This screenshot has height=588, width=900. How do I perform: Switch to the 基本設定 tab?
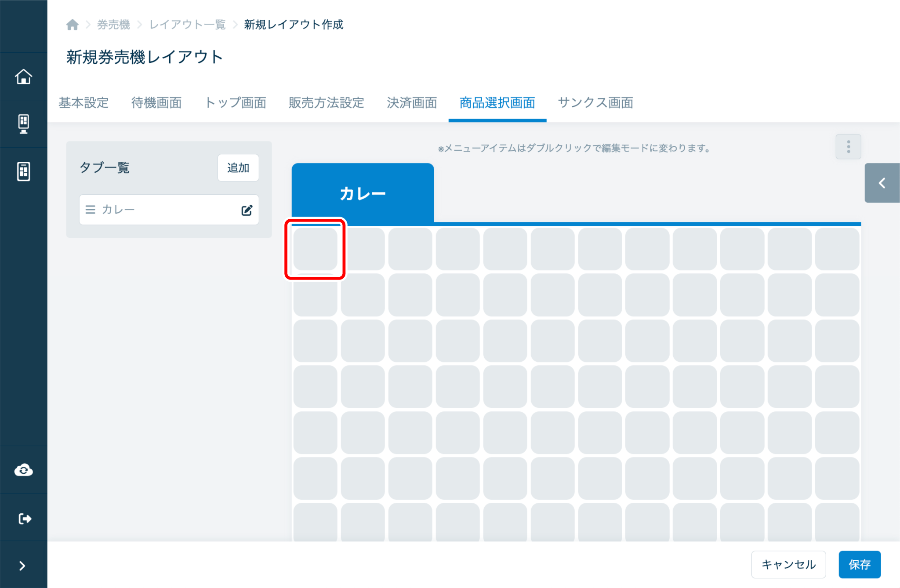click(x=83, y=103)
